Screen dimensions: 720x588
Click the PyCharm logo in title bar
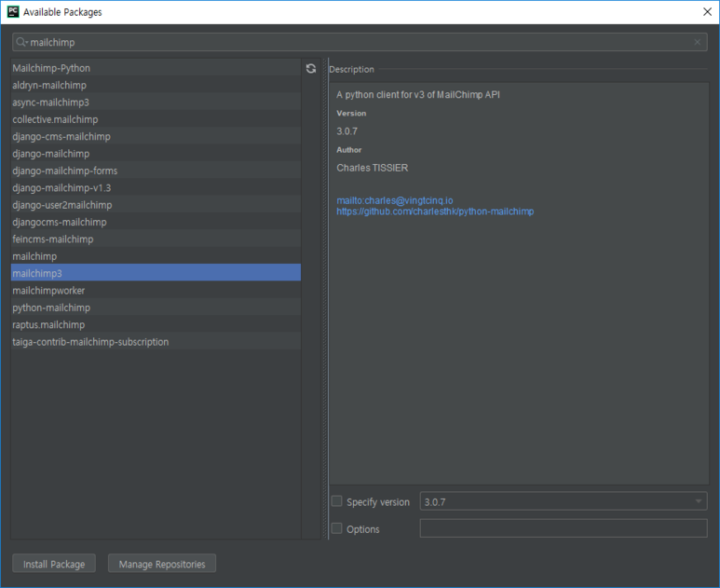(13, 11)
